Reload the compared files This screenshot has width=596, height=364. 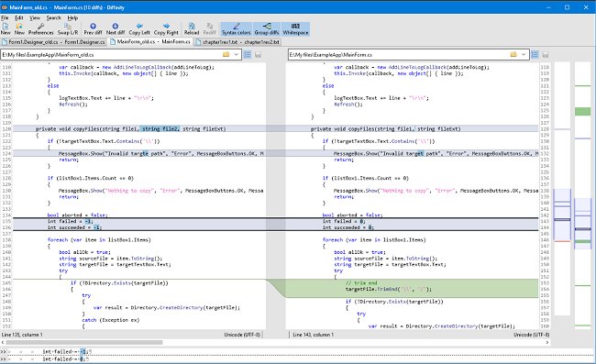[x=192, y=28]
